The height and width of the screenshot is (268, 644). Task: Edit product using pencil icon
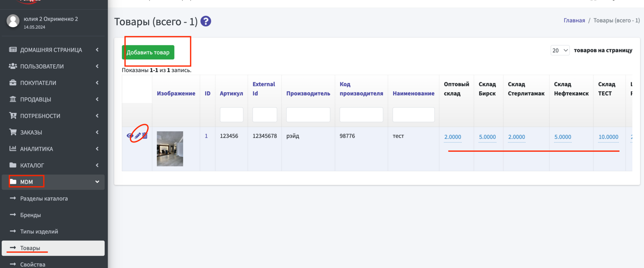[x=138, y=136]
